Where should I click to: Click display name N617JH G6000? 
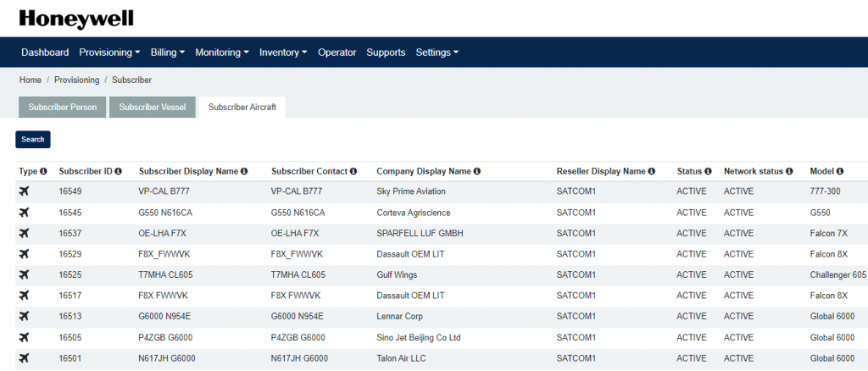pos(167,358)
